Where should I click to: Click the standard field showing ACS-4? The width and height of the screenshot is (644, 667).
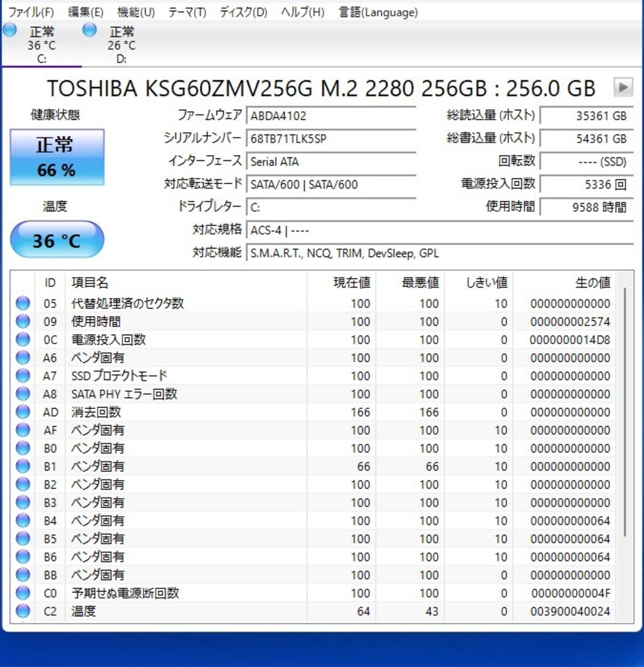pos(440,231)
